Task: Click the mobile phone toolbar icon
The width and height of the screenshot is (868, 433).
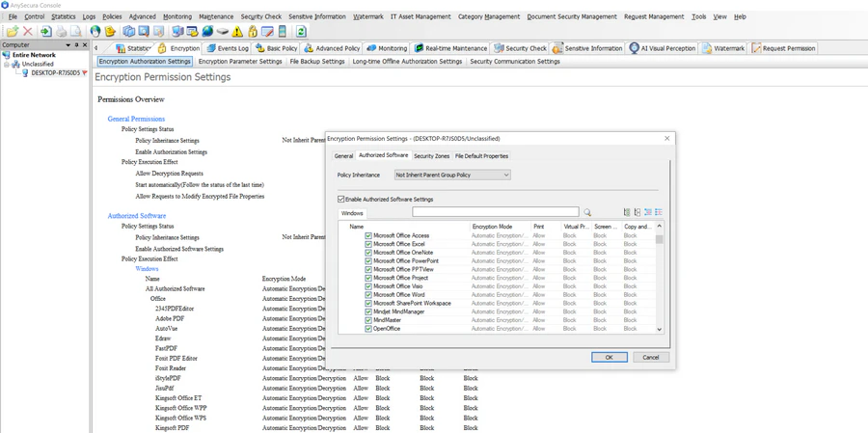Action: 283,32
